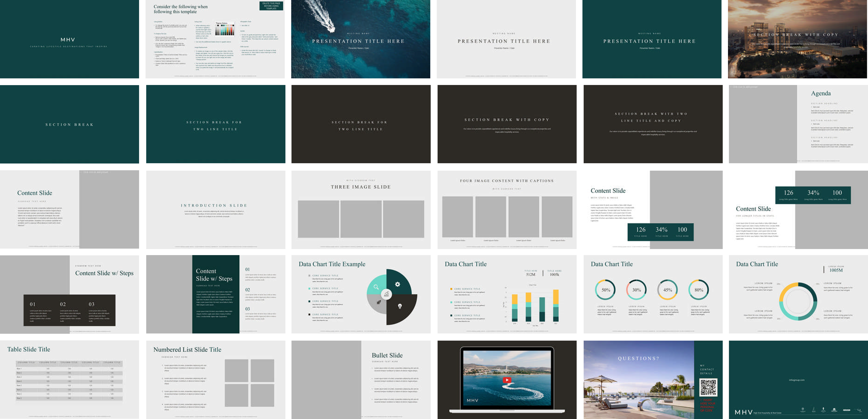Click the '126' stat on the lower stats banner

coord(641,230)
